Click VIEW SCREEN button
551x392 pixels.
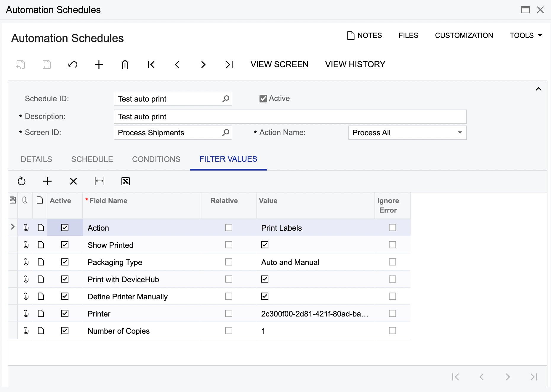click(279, 64)
